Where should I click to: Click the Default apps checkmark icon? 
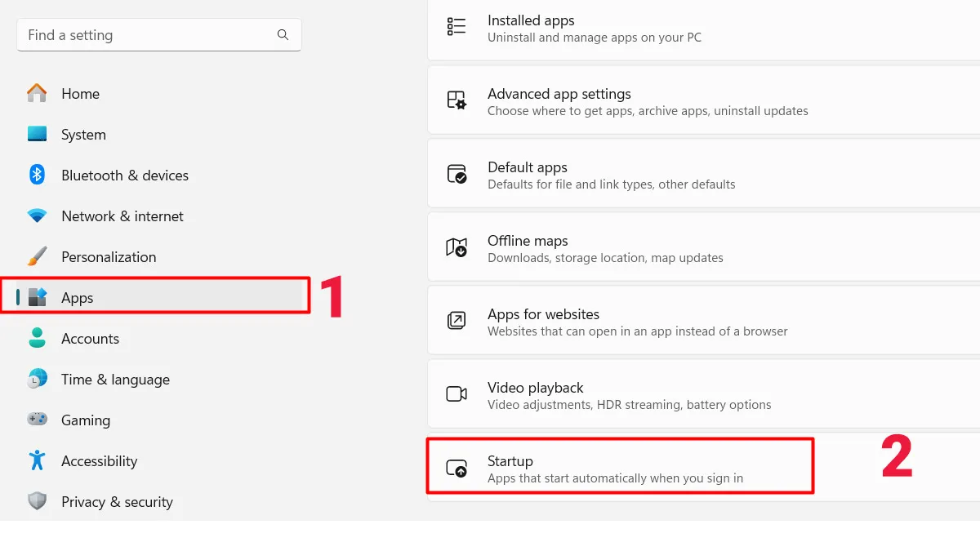click(x=457, y=172)
